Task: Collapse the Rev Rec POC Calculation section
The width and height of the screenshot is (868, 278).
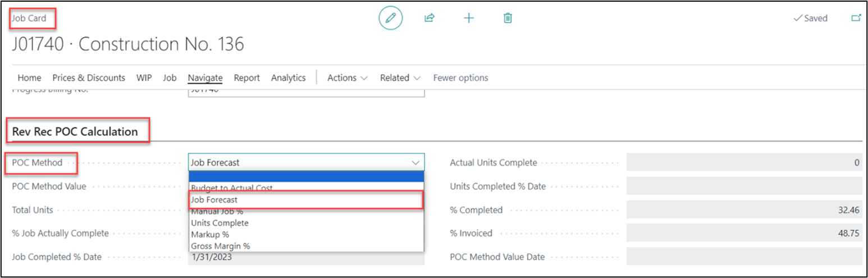Action: [75, 132]
